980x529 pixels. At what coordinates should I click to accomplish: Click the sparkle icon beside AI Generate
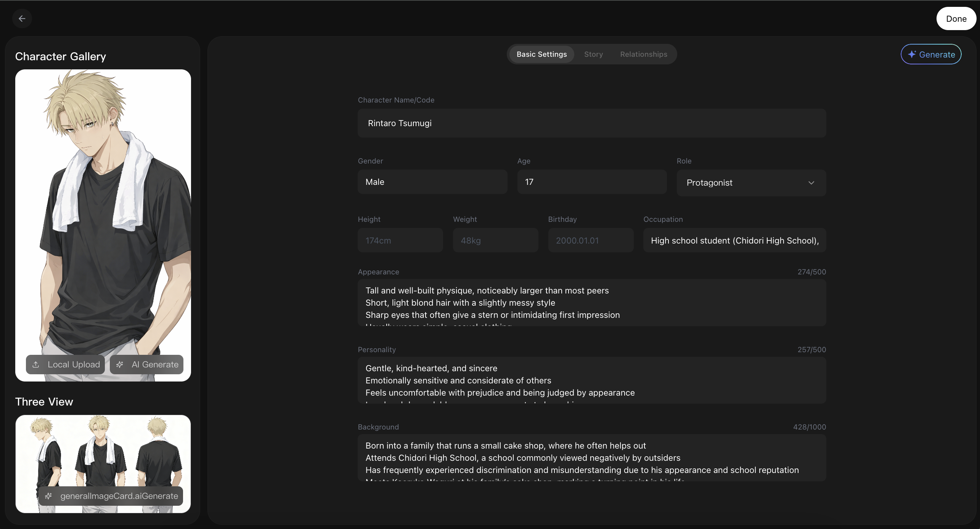120,365
